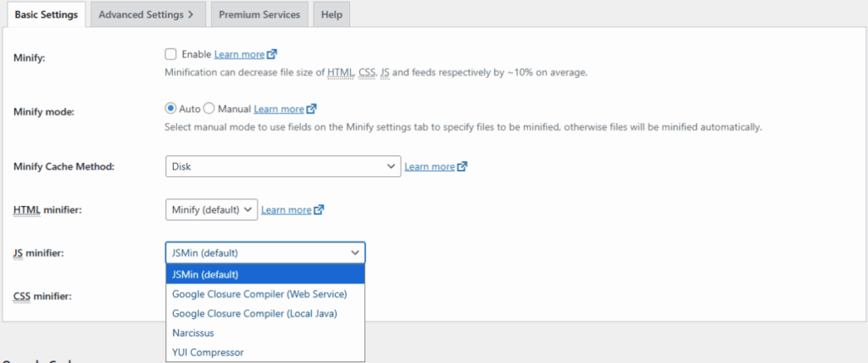
Task: Go to the Premium Services tab
Action: click(259, 14)
